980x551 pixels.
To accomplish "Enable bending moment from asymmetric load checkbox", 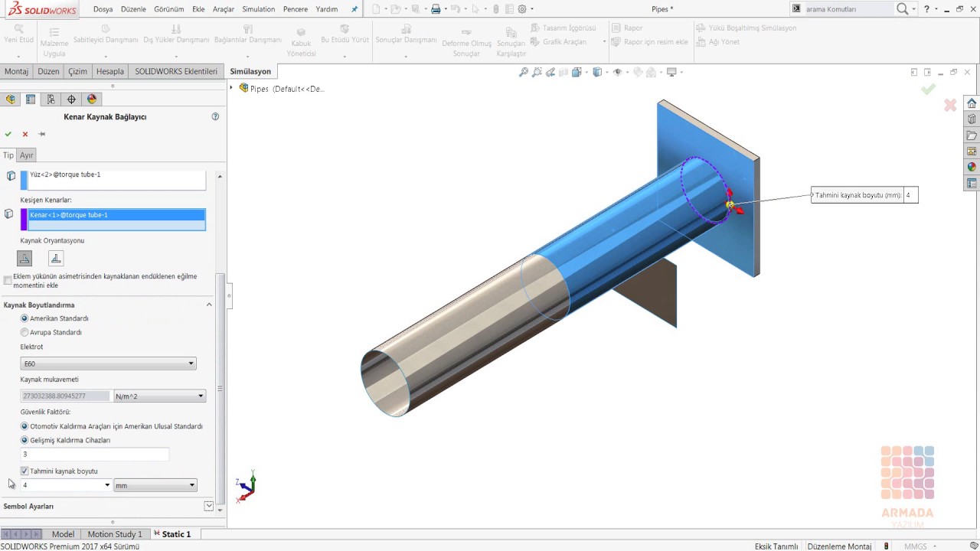I will tap(8, 281).
